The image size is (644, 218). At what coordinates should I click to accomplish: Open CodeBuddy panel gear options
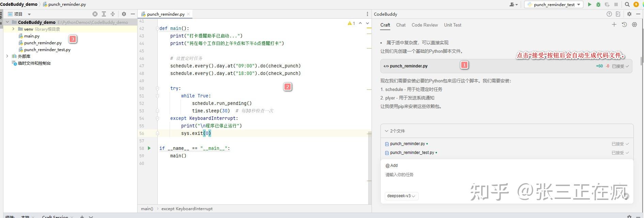coord(629,14)
